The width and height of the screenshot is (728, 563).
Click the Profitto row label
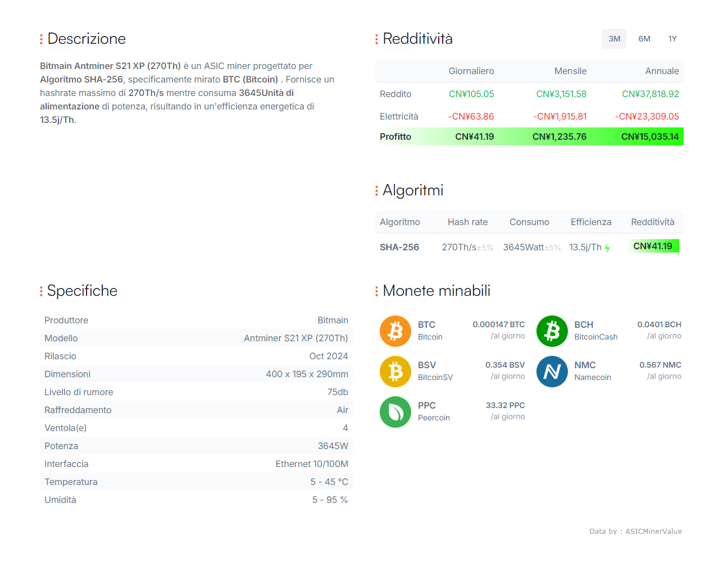395,136
